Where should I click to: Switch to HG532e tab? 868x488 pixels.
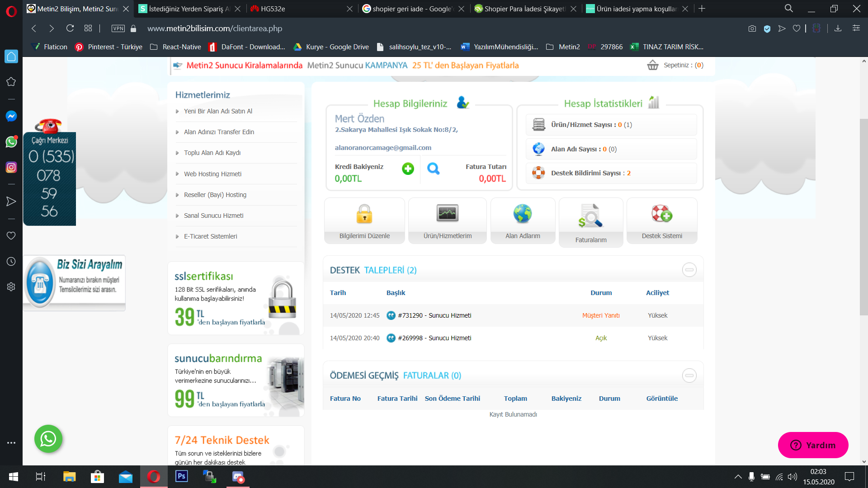[x=302, y=9]
